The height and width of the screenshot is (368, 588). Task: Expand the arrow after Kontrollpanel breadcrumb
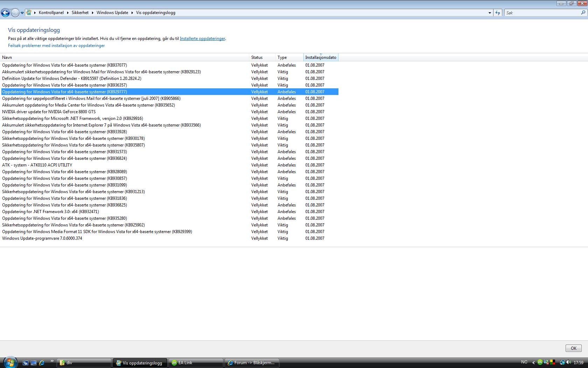click(68, 13)
